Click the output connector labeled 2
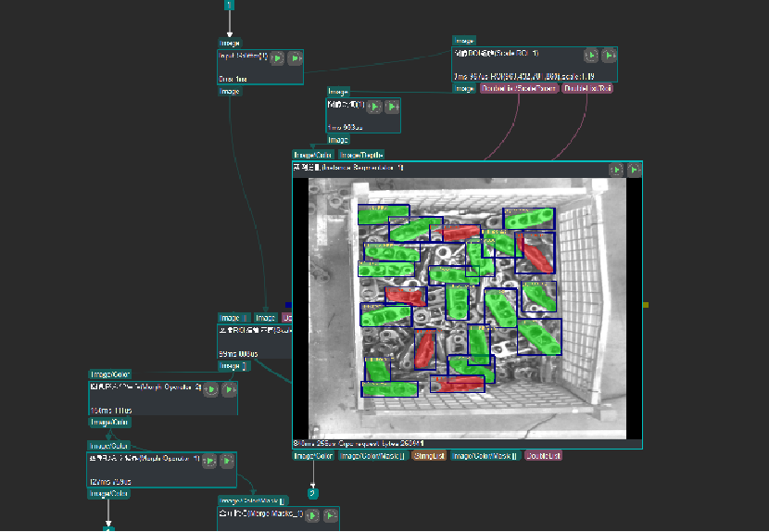The width and height of the screenshot is (769, 532). (313, 493)
